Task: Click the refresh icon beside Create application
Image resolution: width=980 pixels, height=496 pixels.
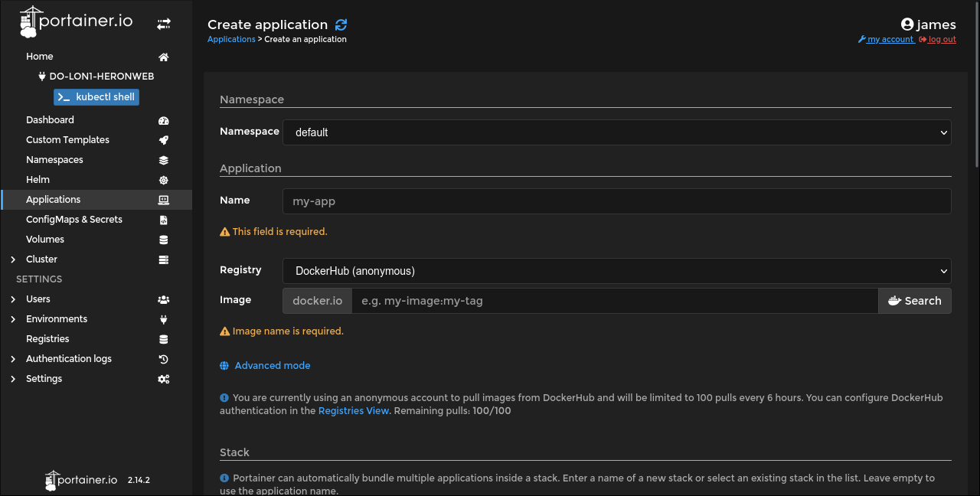Action: point(341,25)
